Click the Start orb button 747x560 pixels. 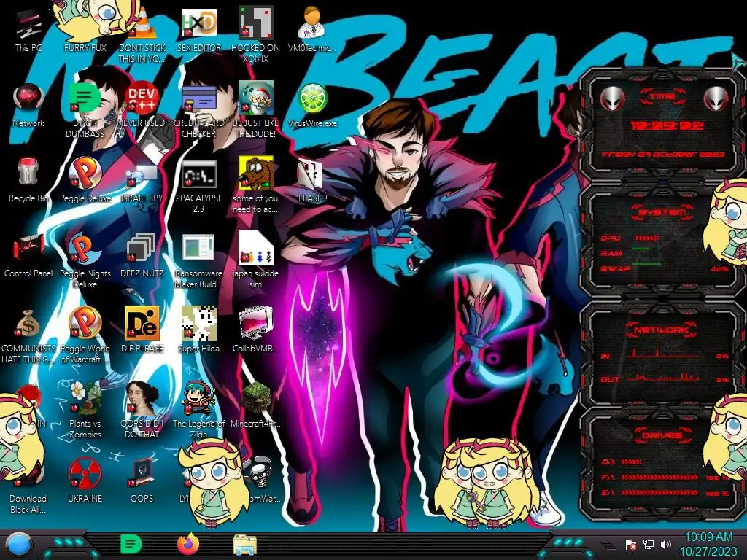[19, 544]
